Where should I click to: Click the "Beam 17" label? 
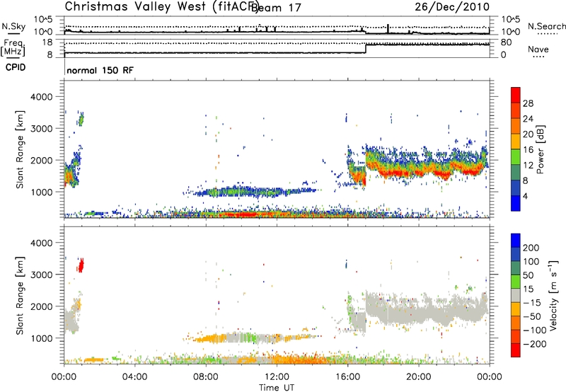tap(277, 8)
